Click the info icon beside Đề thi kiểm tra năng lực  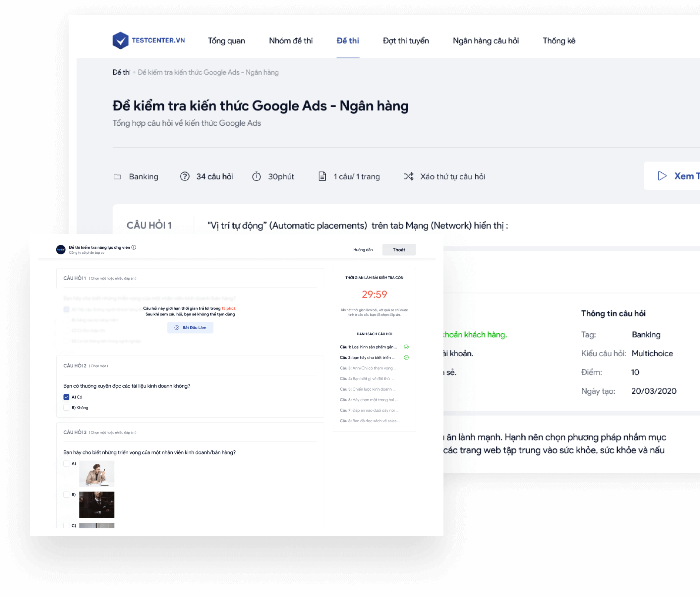pos(134,247)
